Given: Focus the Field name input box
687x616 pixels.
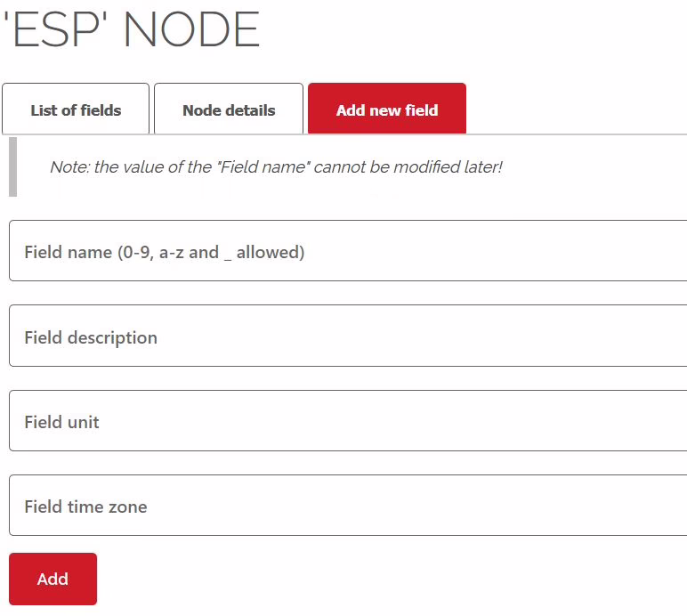Looking at the screenshot, I should (348, 251).
